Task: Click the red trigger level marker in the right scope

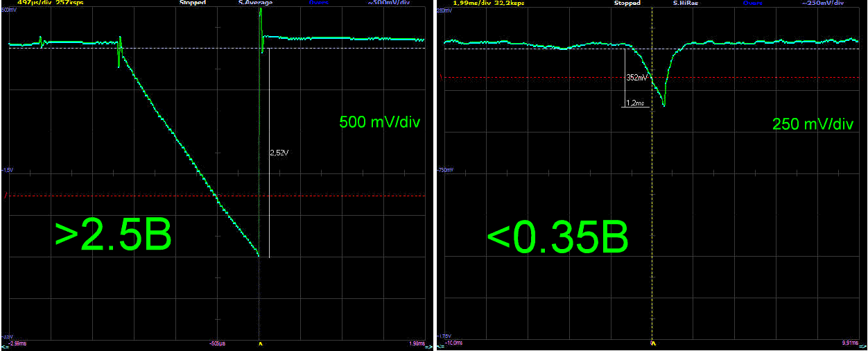Action: 442,77
